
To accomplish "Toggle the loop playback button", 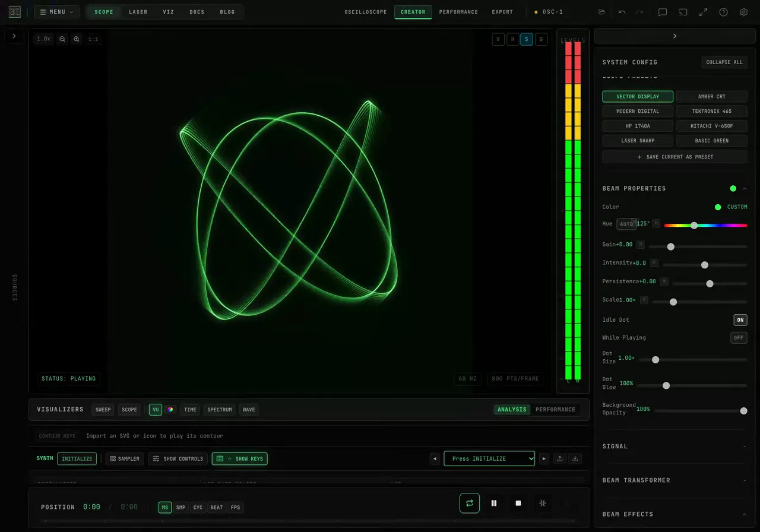I will pos(470,503).
